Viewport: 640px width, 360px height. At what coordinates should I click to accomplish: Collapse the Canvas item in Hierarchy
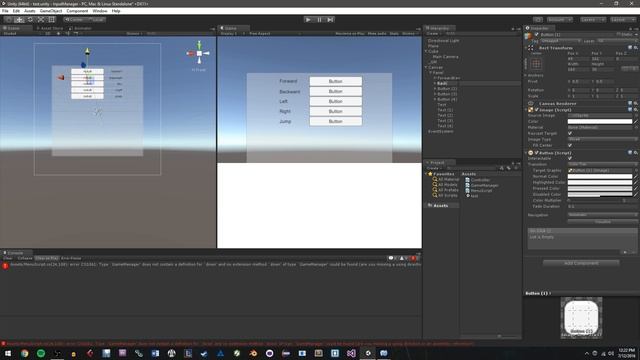click(x=426, y=67)
